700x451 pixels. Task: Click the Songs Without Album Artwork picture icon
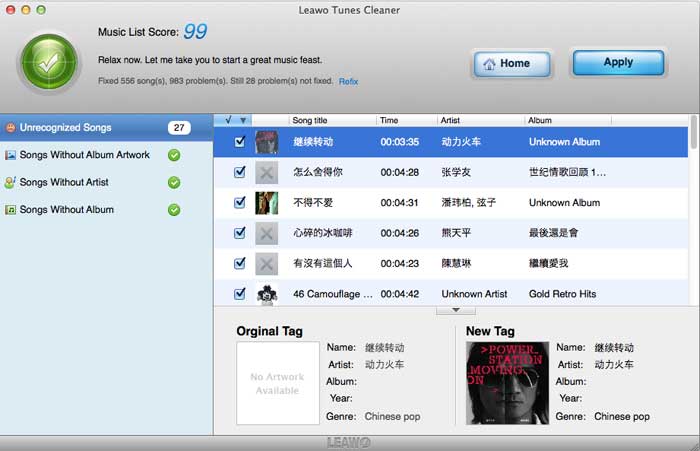coord(10,155)
